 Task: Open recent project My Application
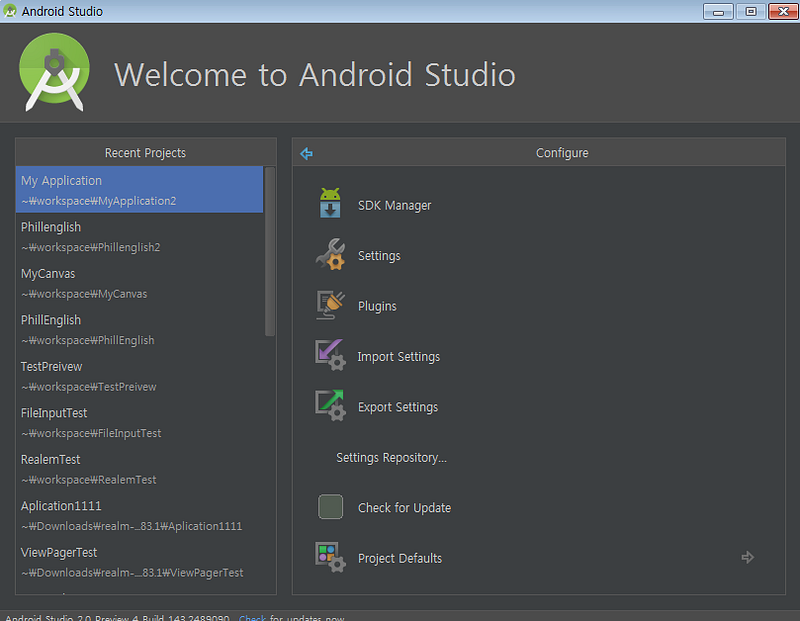[x=139, y=190]
